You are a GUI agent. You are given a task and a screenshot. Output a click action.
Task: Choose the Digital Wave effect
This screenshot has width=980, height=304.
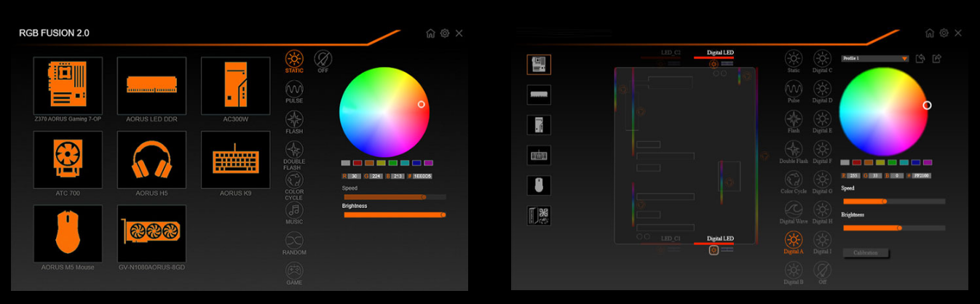(x=794, y=212)
